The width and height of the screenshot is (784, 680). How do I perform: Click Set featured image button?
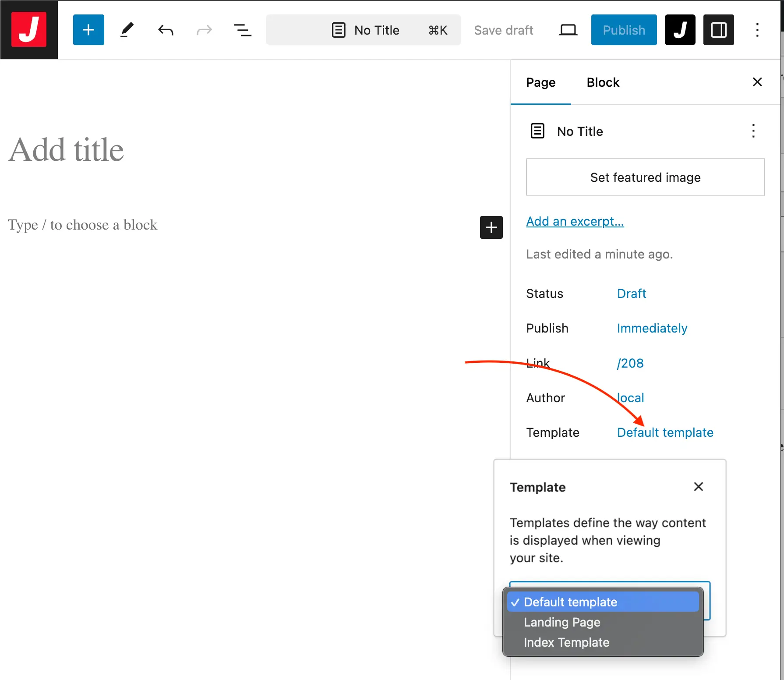pos(645,177)
